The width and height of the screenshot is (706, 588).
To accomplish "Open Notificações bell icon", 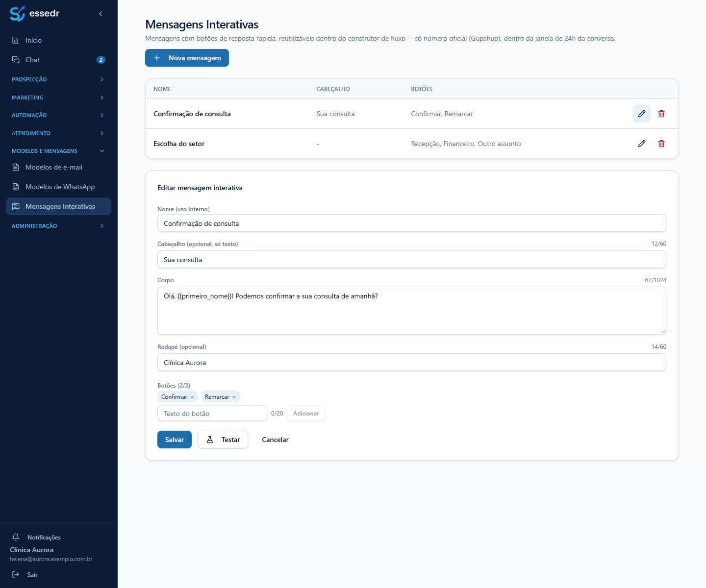I will (16, 537).
